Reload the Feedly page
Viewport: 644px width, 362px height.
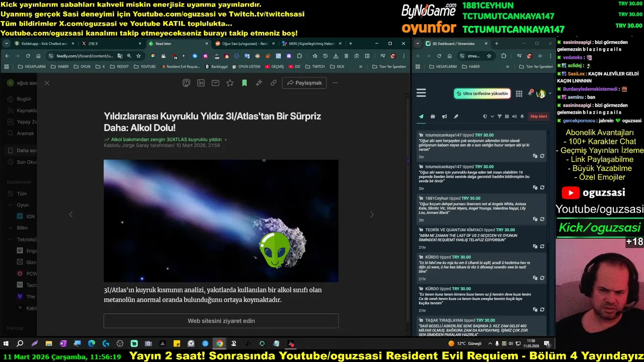pyautogui.click(x=28, y=56)
